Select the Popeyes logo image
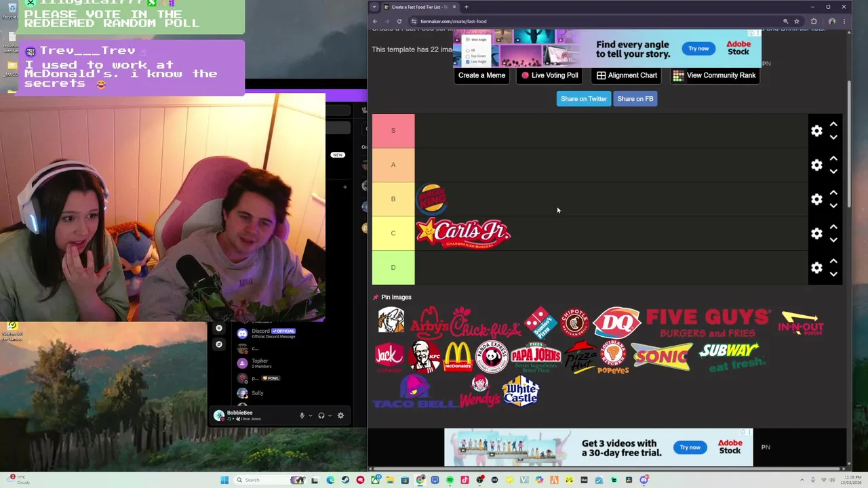 point(614,357)
